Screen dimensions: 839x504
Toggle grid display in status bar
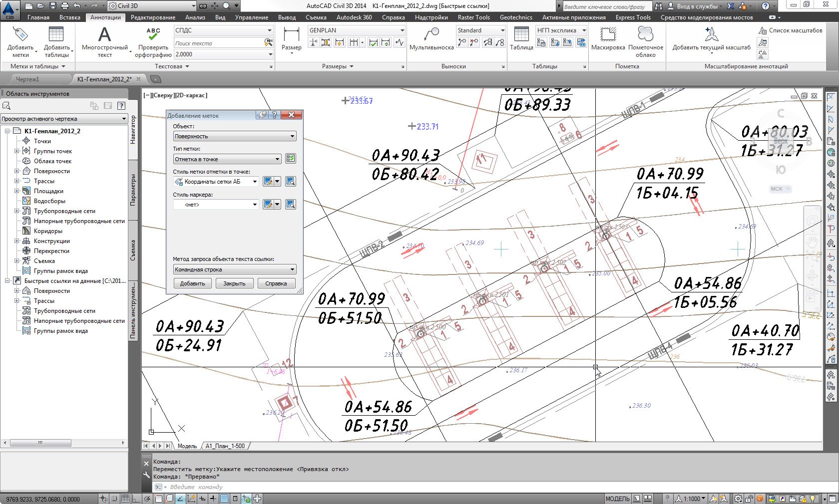tap(125, 499)
